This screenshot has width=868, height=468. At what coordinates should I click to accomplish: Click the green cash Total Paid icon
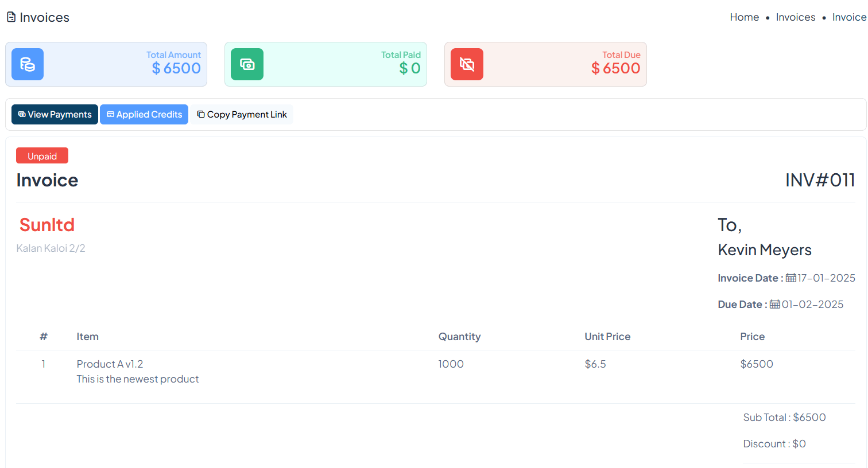(247, 64)
